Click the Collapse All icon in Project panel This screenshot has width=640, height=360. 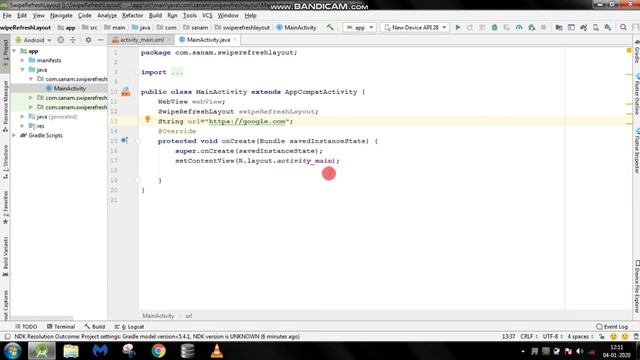point(73,40)
